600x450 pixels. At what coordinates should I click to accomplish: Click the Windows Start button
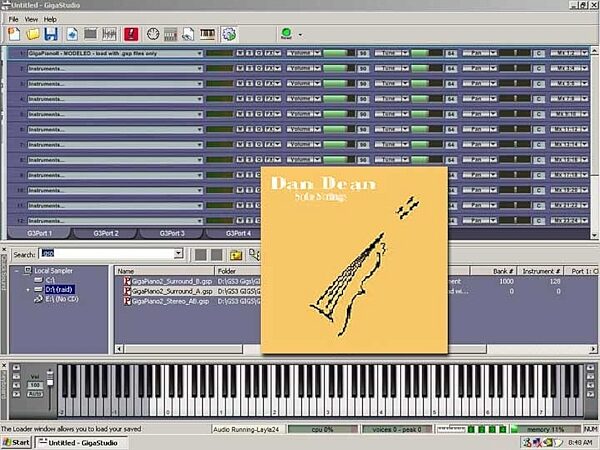tap(16, 443)
